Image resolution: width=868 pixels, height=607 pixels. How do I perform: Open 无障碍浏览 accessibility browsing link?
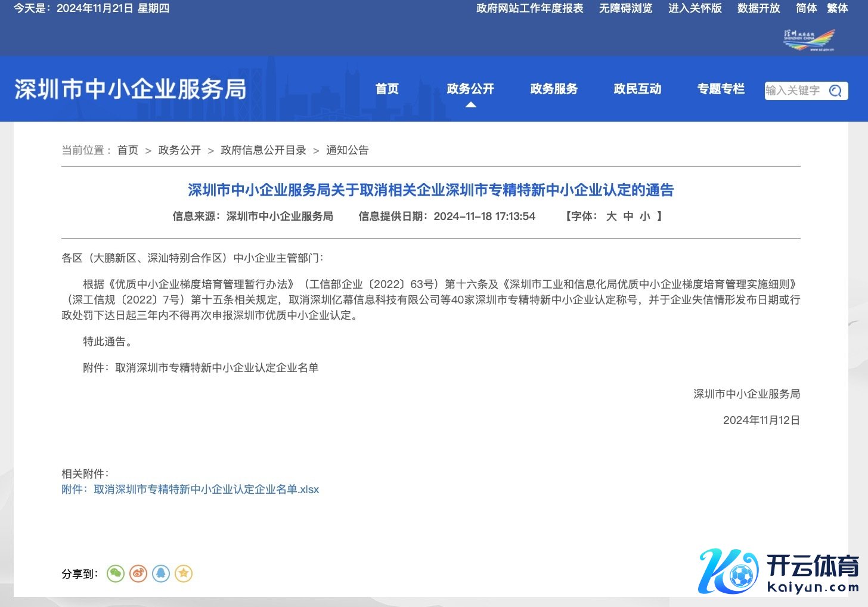[625, 8]
